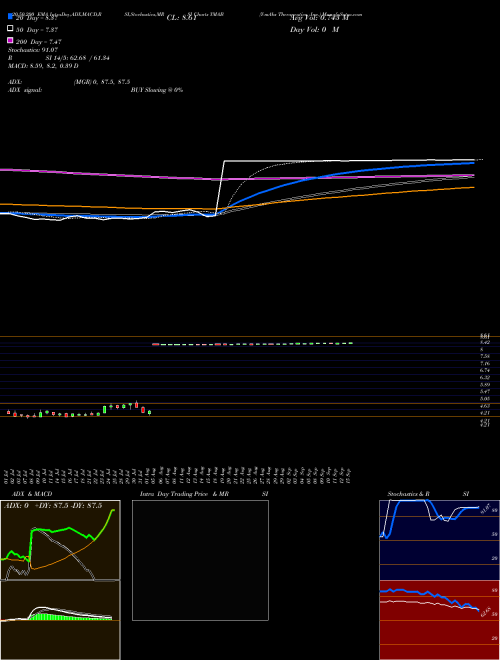Viewport: 500px width, 660px height.
Task: Click the magenta 200 Day legend swatch
Action: 11,40
